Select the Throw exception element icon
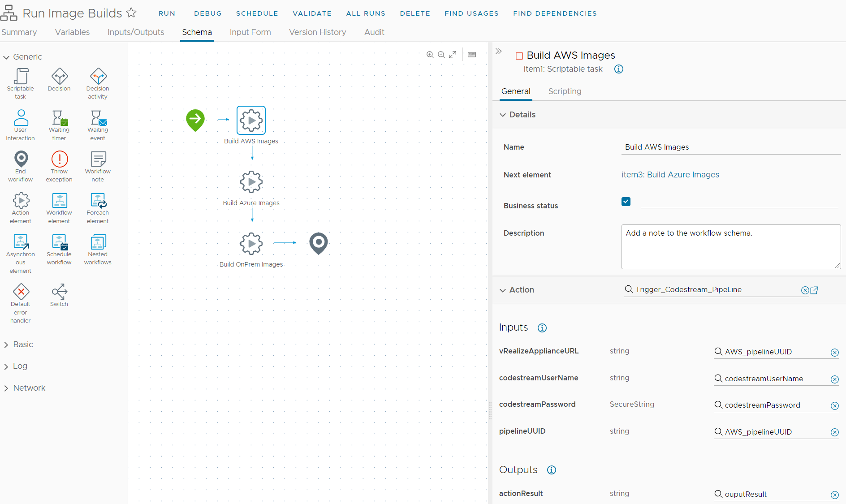The height and width of the screenshot is (504, 846). point(59,159)
